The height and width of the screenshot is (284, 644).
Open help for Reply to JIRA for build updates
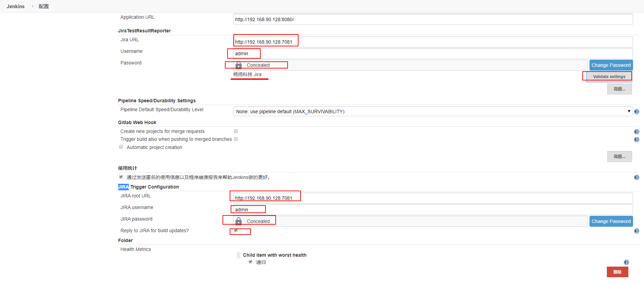(x=637, y=231)
